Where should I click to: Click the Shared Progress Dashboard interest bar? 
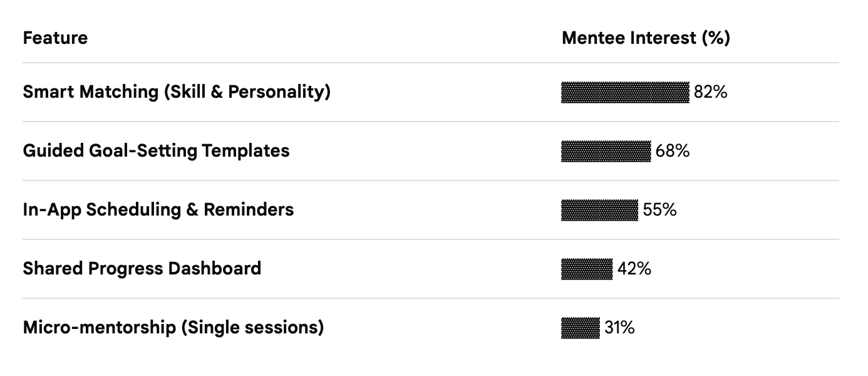(x=587, y=269)
